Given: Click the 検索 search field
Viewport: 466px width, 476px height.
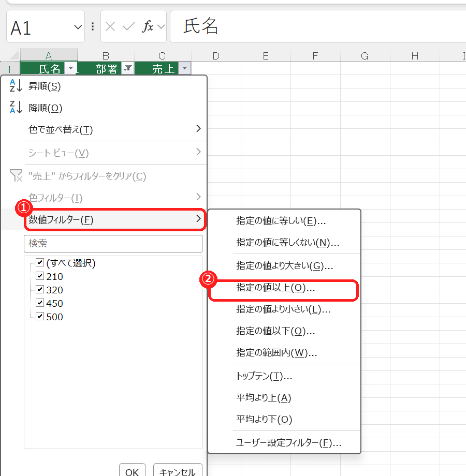Looking at the screenshot, I should [113, 244].
